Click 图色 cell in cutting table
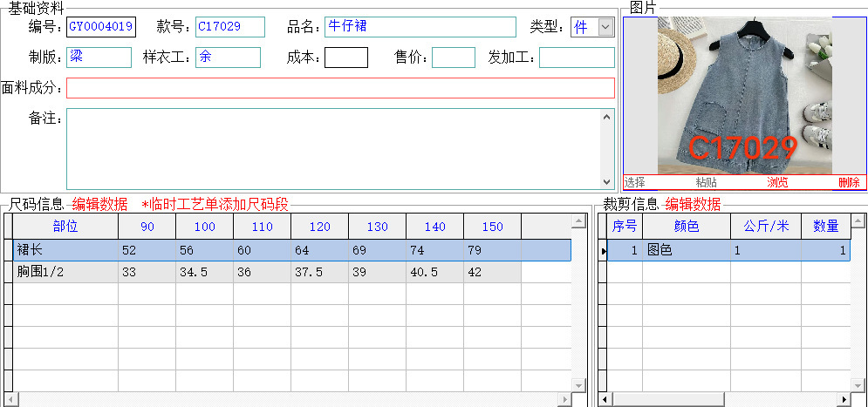Screen dimensions: 868x407 (x=687, y=250)
